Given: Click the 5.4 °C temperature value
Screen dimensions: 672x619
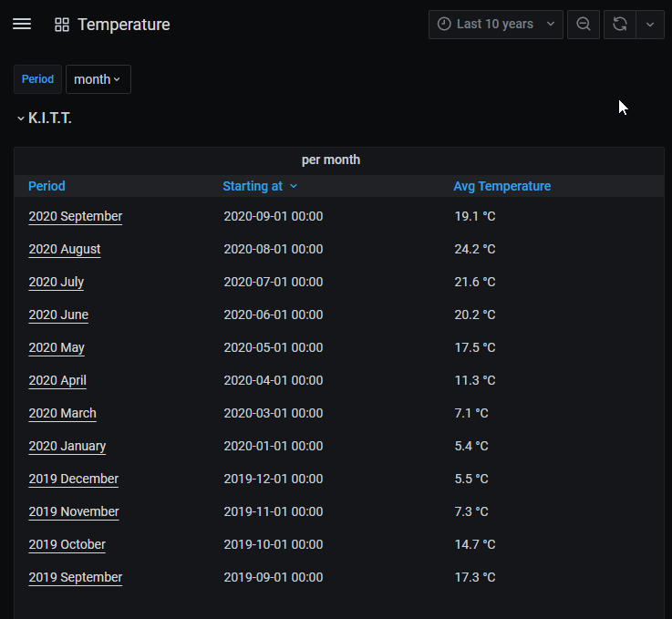Looking at the screenshot, I should click(471, 446).
